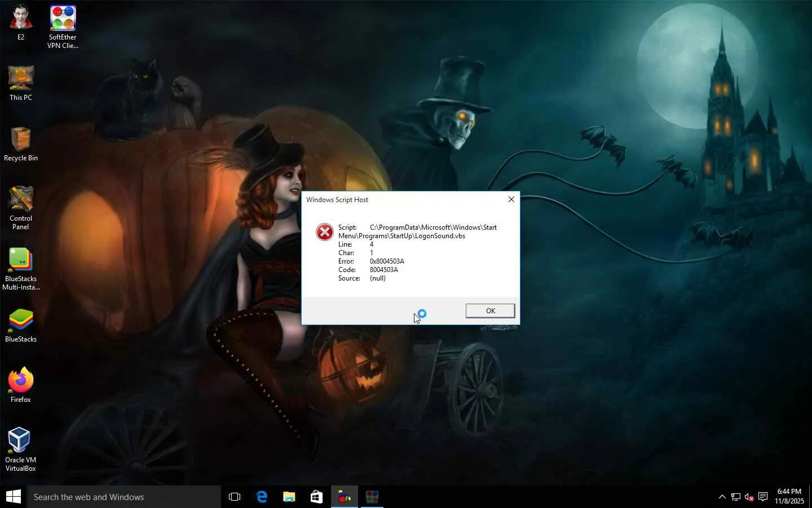The height and width of the screenshot is (508, 812).
Task: Open the clock showing 6:44 PM
Action: [x=789, y=496]
